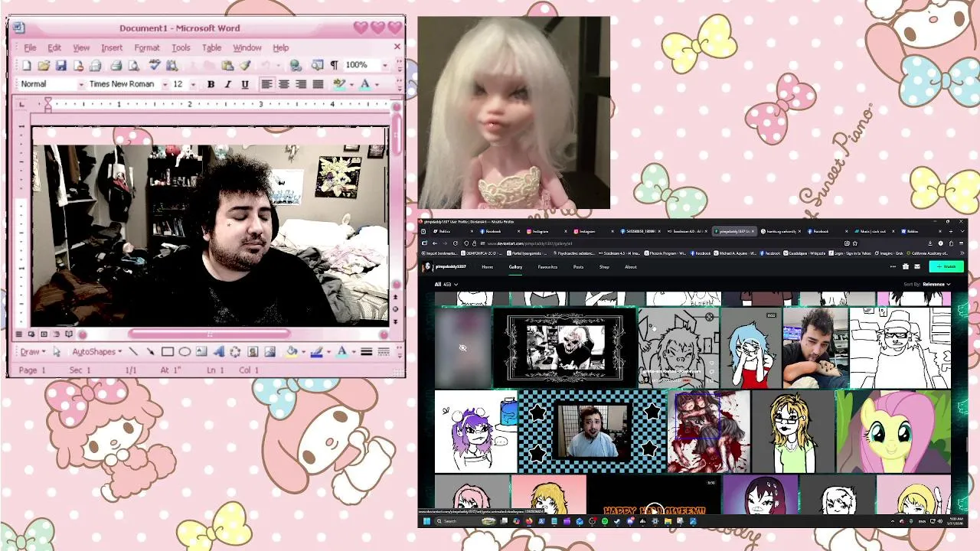The width and height of the screenshot is (980, 551).
Task: Open the Posts link on DeviantArt profile
Action: click(578, 267)
